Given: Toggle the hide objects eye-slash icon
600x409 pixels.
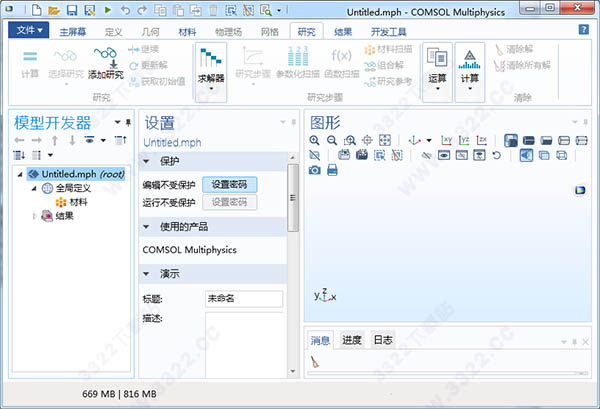Looking at the screenshot, I should click(428, 156).
